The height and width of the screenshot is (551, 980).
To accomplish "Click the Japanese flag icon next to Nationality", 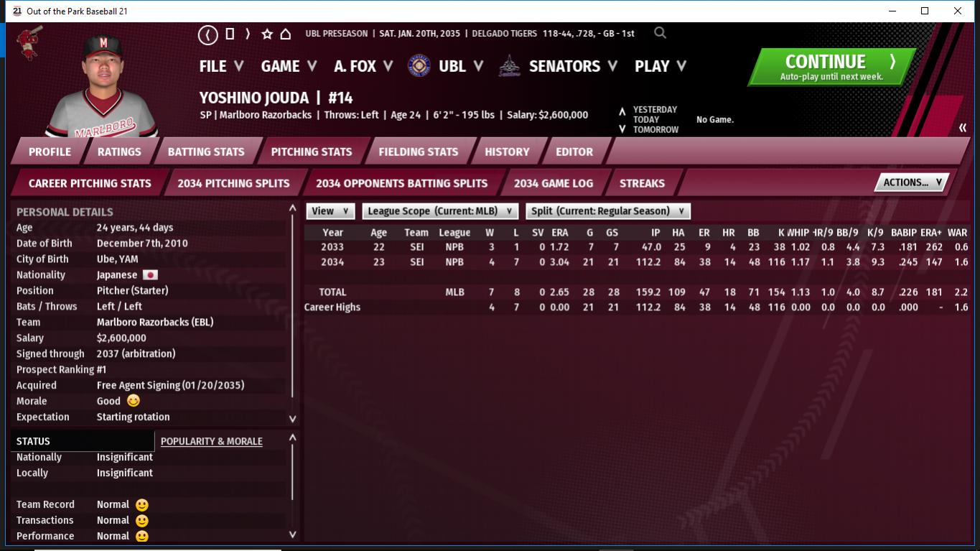I will [x=150, y=275].
